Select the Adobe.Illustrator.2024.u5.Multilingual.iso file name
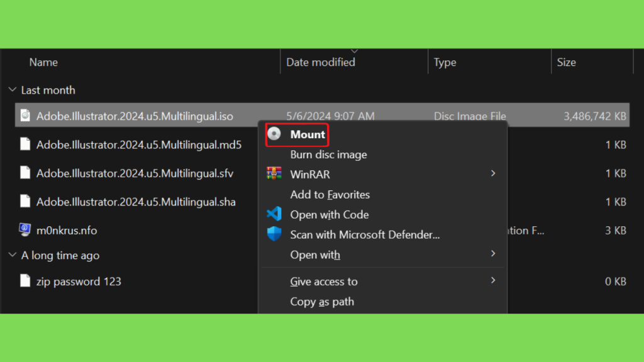 click(135, 116)
